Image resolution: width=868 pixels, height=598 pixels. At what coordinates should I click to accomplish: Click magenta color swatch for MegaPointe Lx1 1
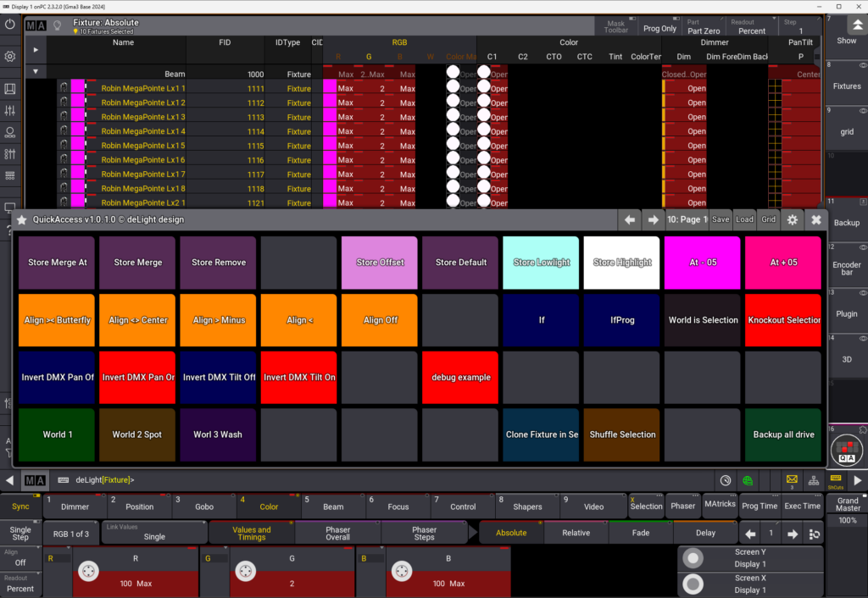[78, 88]
